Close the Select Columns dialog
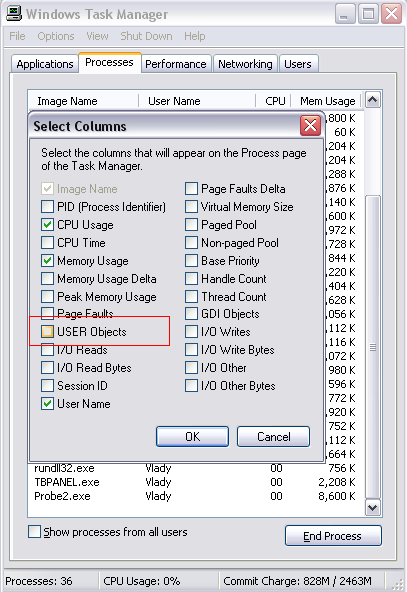 pos(310,125)
